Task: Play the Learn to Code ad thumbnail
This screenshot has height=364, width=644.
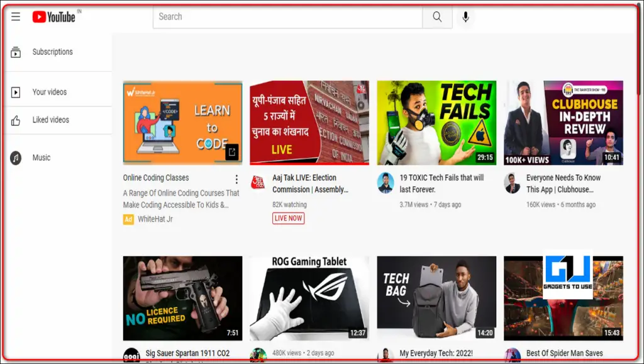Action: click(x=182, y=123)
